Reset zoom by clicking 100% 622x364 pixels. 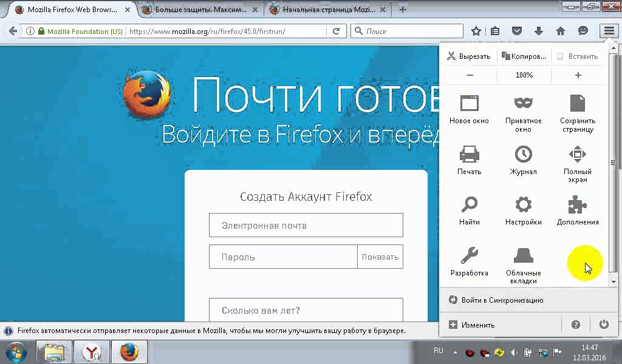(x=524, y=75)
